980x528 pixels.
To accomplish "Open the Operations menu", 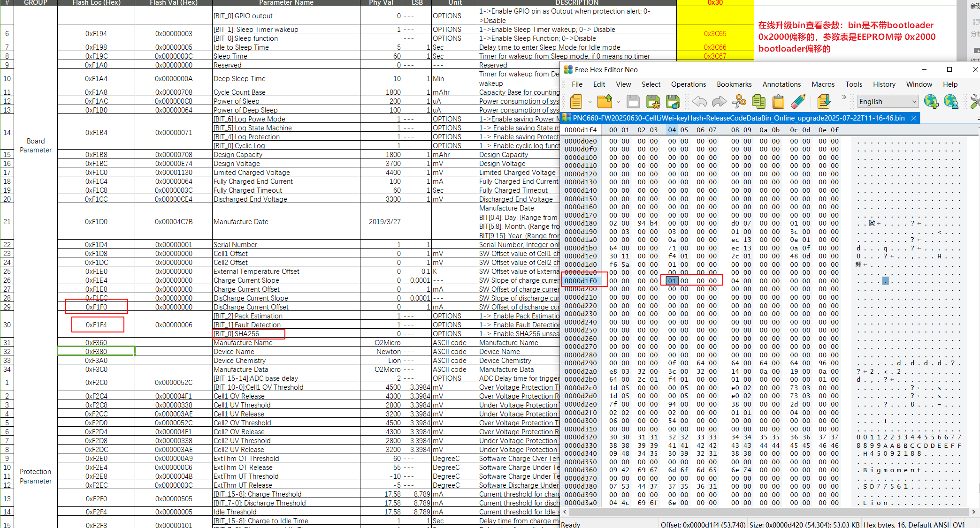I will click(x=688, y=84).
